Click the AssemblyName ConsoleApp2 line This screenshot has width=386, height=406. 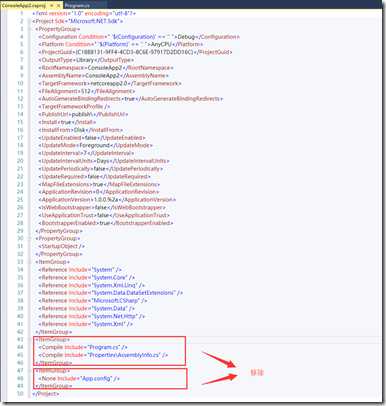[104, 75]
